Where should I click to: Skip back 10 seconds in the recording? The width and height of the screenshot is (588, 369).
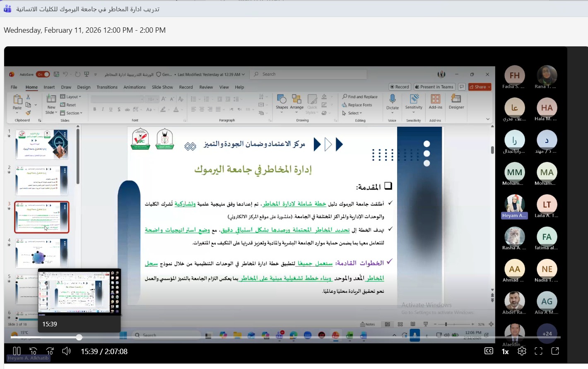[34, 351]
